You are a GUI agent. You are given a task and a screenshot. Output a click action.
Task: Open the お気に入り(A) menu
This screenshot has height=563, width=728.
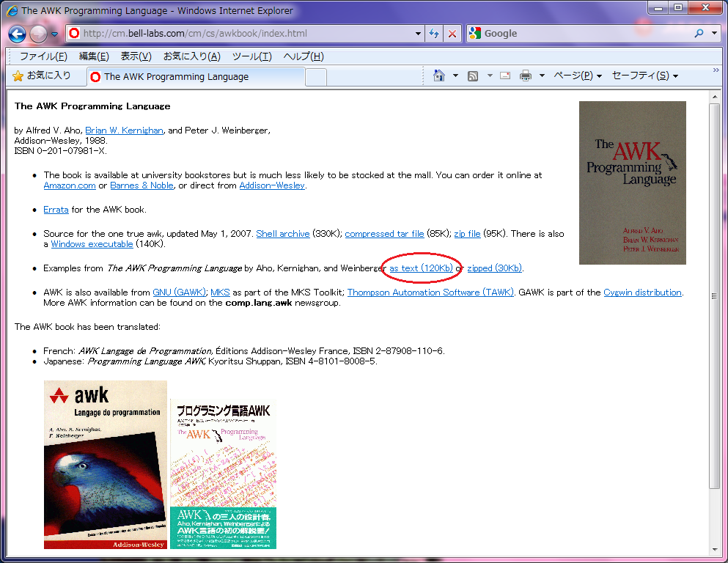(192, 56)
